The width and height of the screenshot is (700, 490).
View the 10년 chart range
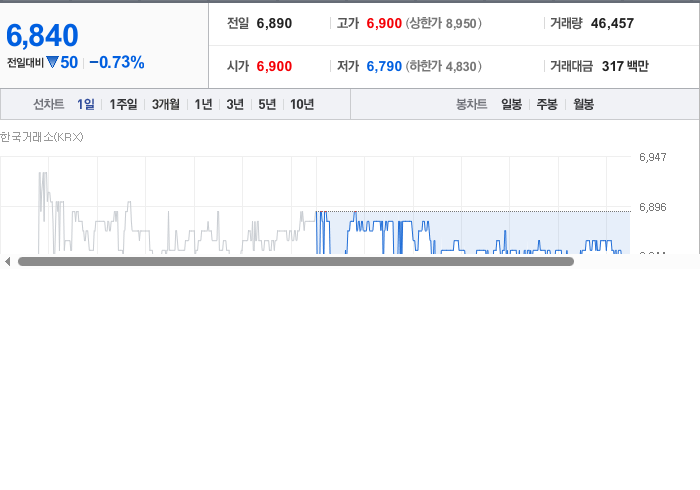pyautogui.click(x=302, y=104)
